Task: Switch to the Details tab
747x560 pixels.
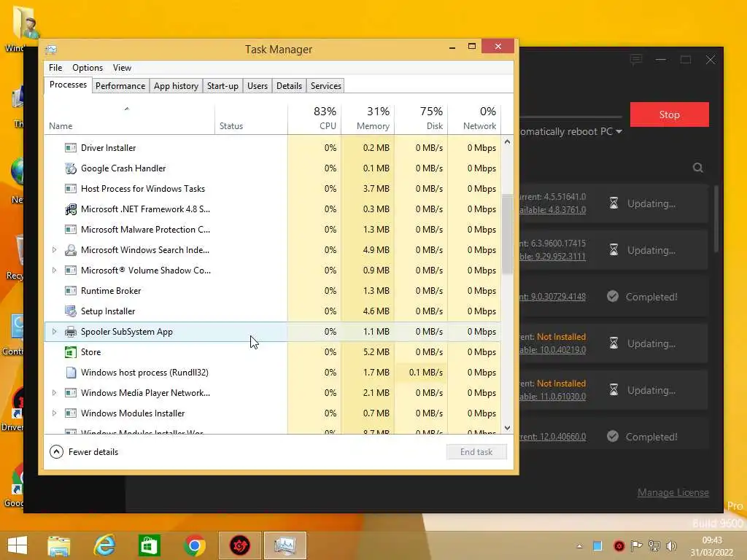Action: click(x=289, y=86)
